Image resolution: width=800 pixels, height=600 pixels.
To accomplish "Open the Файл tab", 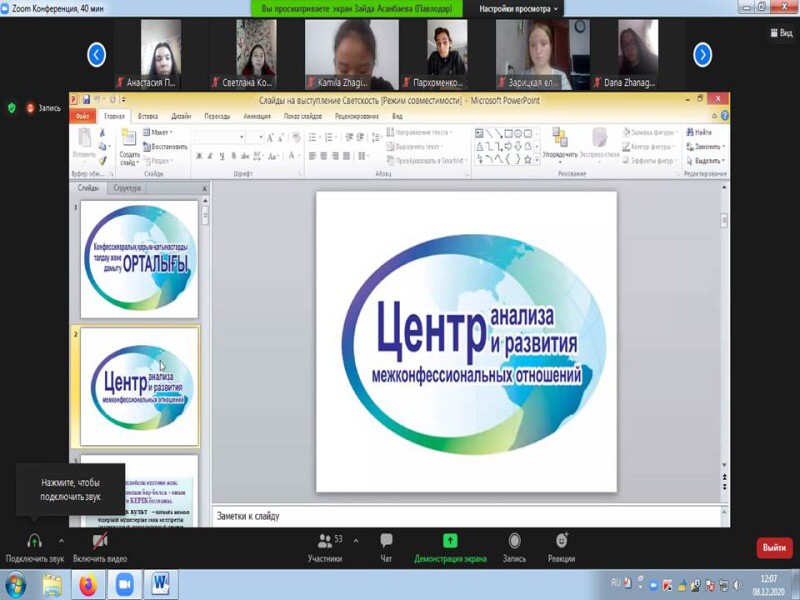I will (x=83, y=116).
